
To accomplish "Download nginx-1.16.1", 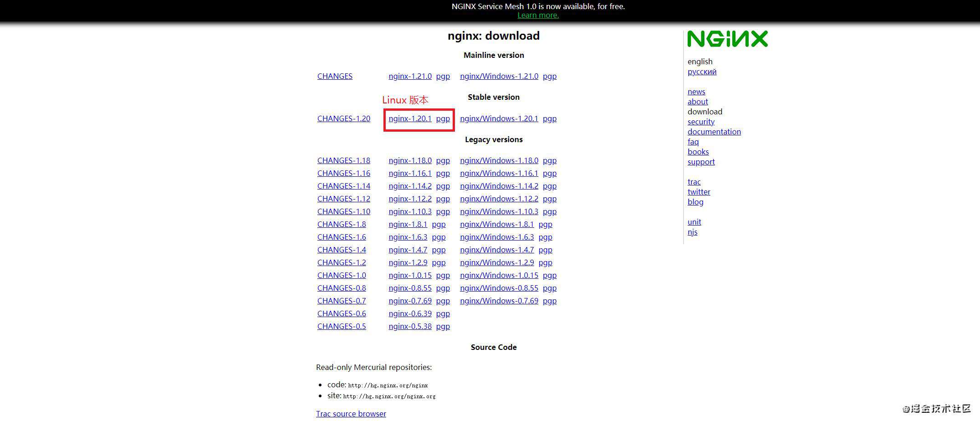I will (410, 173).
